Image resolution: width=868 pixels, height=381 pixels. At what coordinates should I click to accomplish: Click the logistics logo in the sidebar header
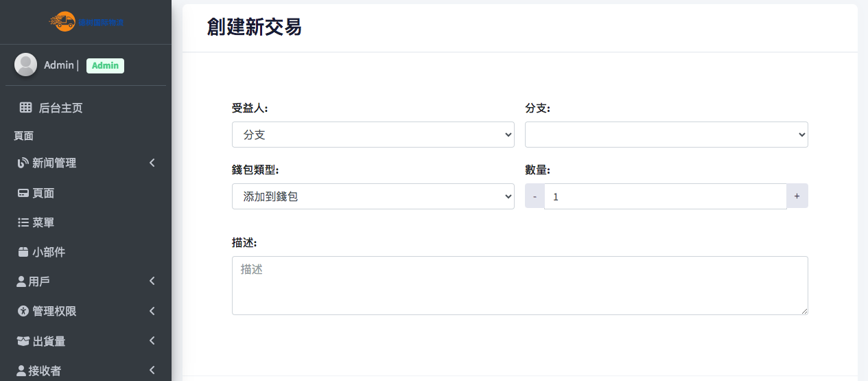coord(86,22)
